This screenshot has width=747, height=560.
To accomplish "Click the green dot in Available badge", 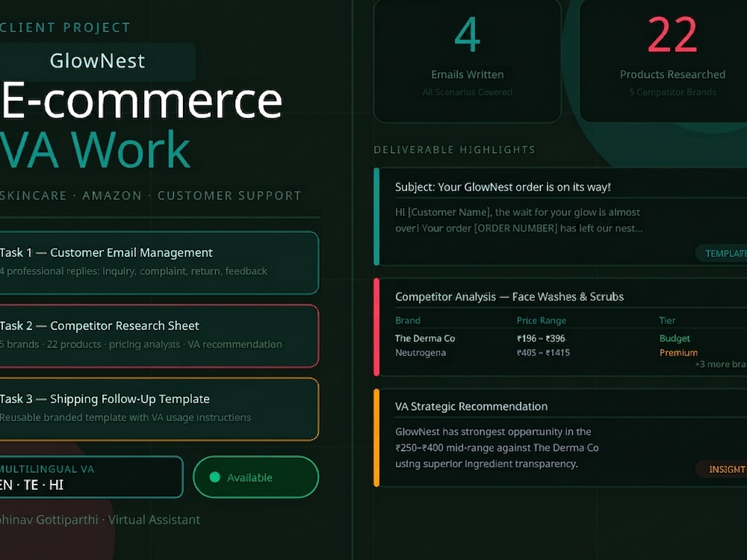I will [215, 477].
